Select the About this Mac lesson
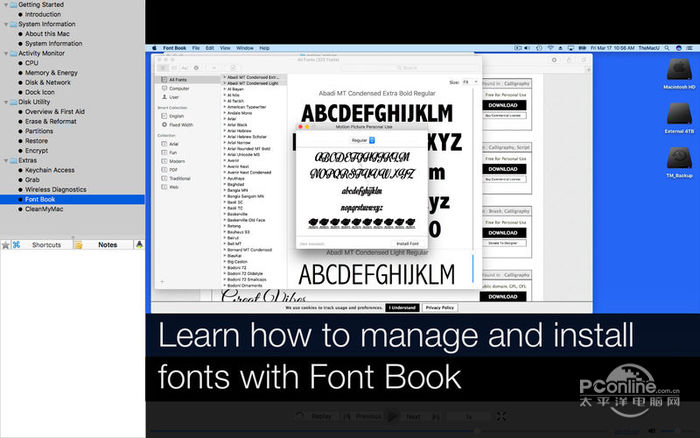700x438 pixels. [x=47, y=34]
